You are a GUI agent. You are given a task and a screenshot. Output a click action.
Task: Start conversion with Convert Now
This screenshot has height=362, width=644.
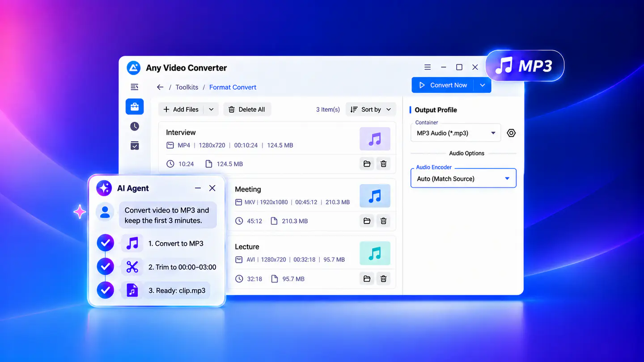(443, 85)
